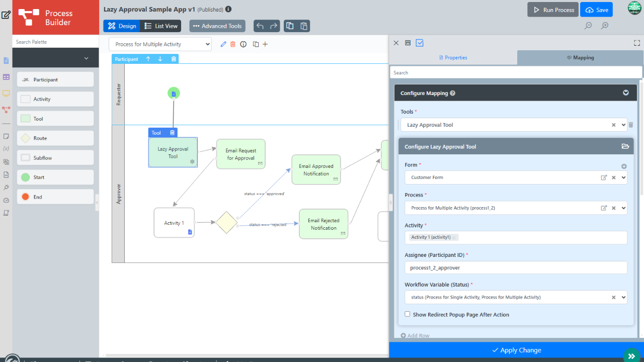
Task: Collapse the Configure Mapping section
Action: 626,93
